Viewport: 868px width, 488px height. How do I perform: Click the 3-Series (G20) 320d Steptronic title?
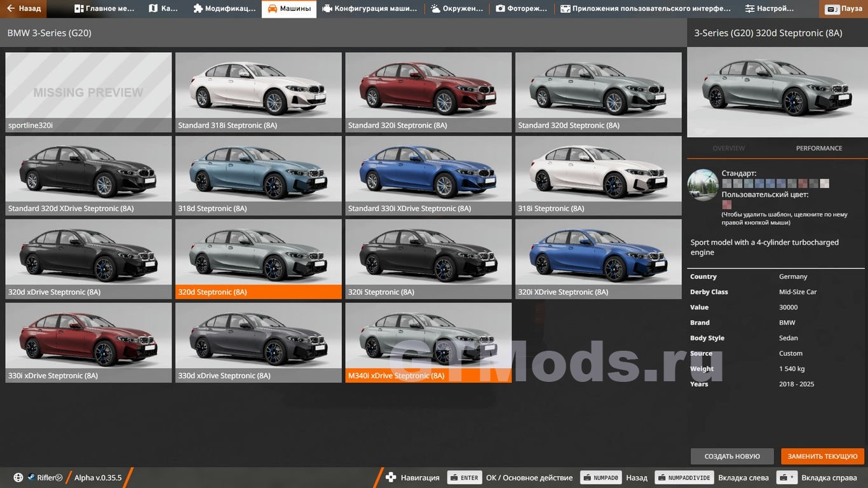[x=768, y=33]
